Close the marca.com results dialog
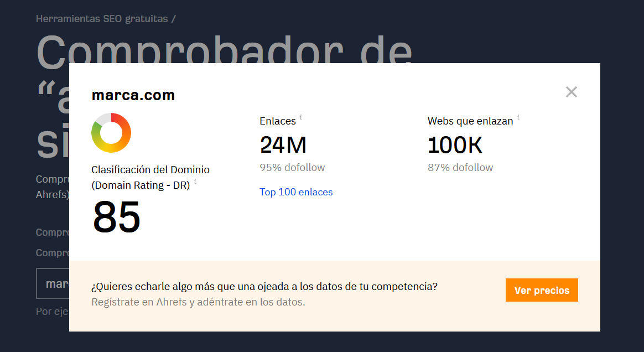Image resolution: width=644 pixels, height=352 pixels. coord(572,92)
